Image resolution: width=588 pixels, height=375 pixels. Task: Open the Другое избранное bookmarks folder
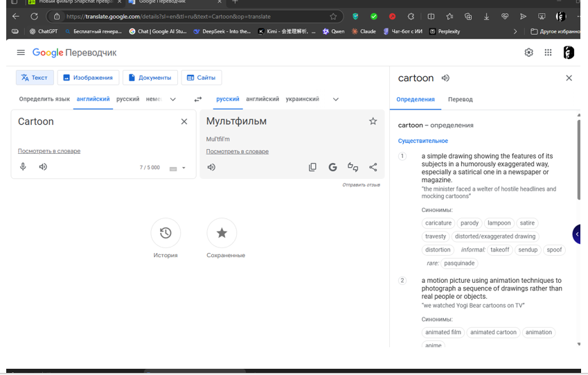point(555,31)
